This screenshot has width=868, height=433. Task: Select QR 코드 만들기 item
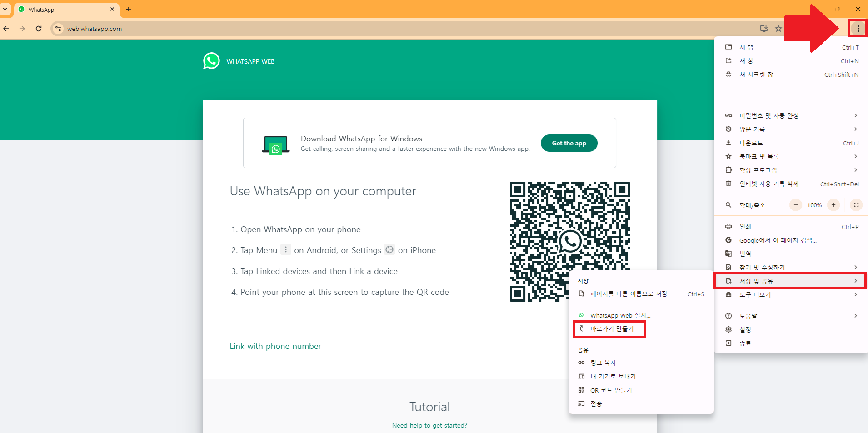click(641, 390)
